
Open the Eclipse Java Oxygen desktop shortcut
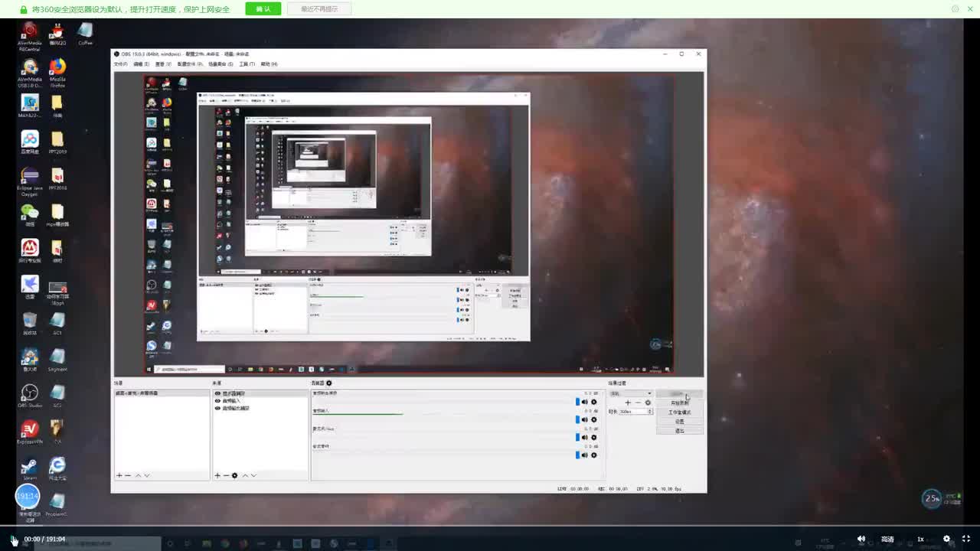tap(30, 183)
